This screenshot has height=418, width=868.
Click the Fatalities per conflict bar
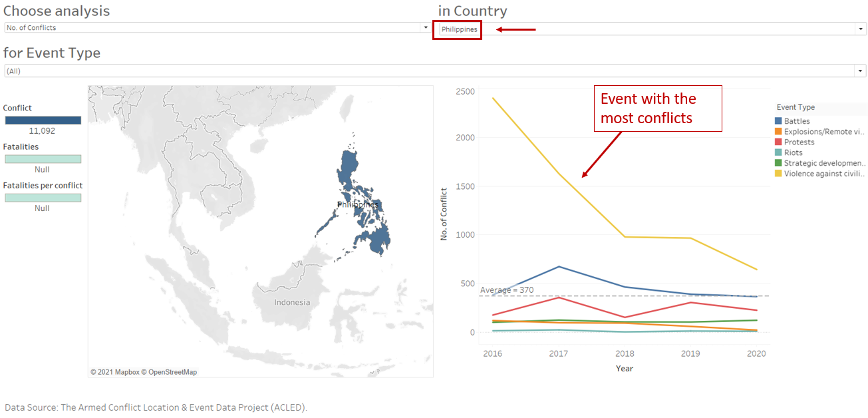tap(43, 198)
